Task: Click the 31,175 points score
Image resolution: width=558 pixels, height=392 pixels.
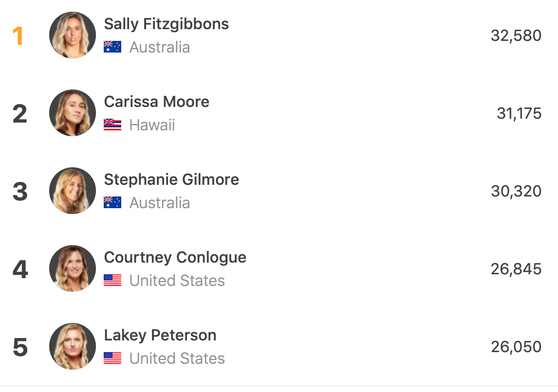Action: (x=519, y=113)
